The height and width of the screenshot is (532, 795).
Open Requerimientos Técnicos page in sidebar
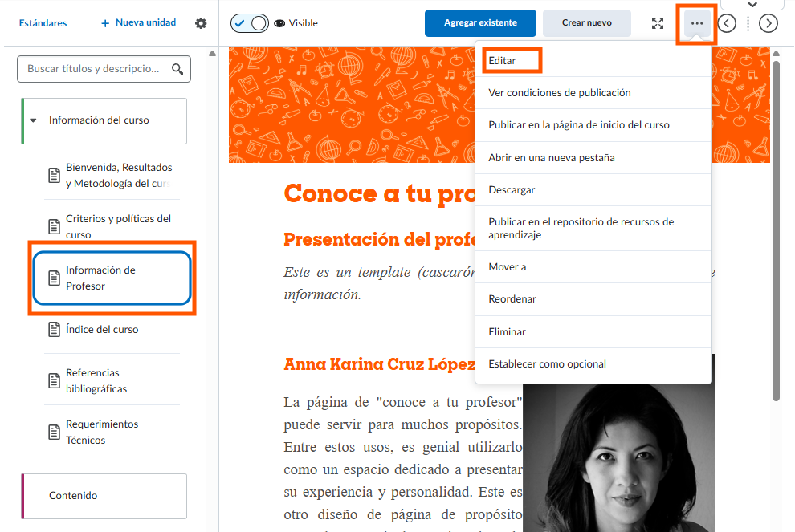(x=102, y=432)
